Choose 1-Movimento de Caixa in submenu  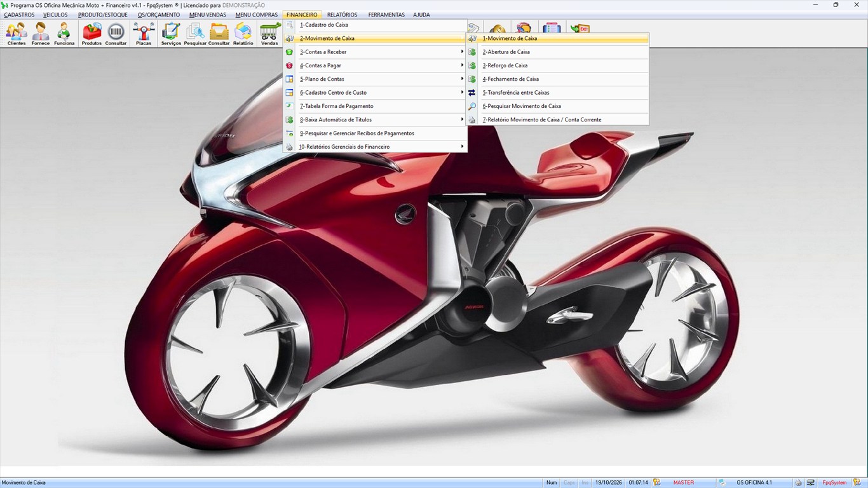[557, 38]
